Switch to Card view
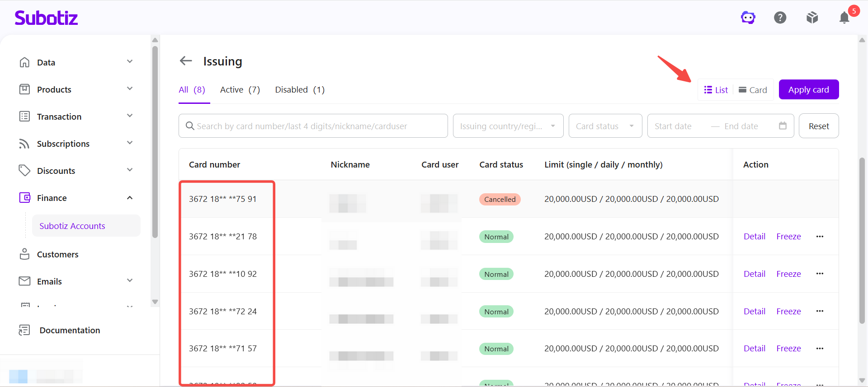868x387 pixels. point(753,90)
